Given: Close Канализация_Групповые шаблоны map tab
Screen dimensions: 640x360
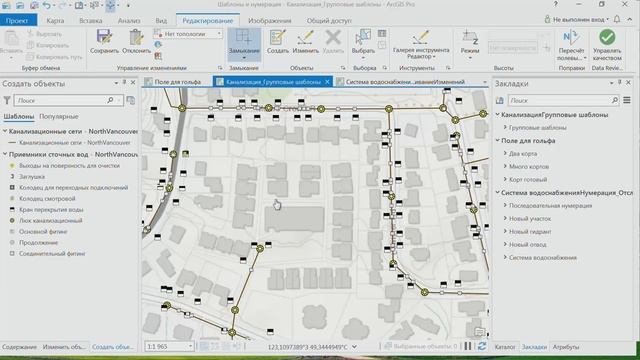Looking at the screenshot, I should (327, 82).
